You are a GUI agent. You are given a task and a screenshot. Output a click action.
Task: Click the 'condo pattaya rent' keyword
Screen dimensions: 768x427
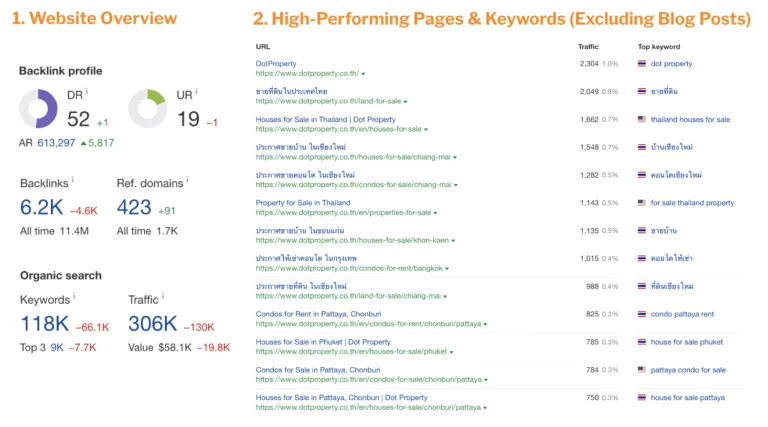682,314
